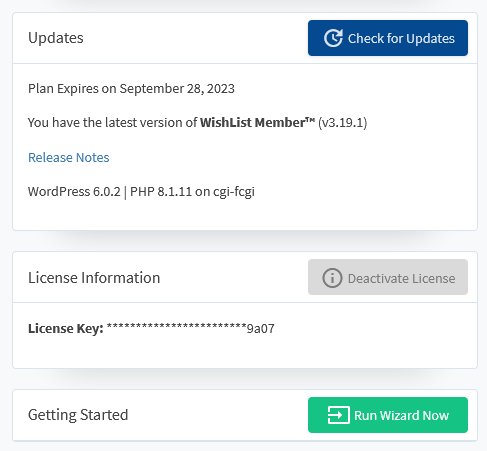Select the Deactivate License button text
Viewport: 487px width, 451px height.
click(x=402, y=278)
